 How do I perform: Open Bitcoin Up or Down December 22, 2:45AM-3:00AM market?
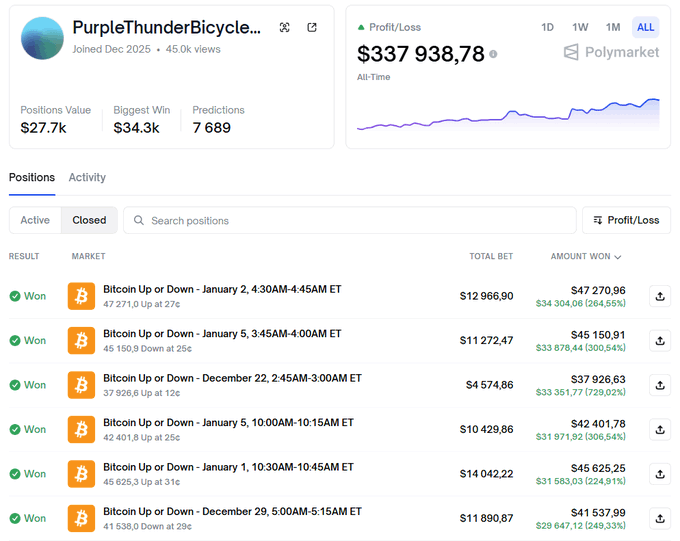tap(232, 378)
